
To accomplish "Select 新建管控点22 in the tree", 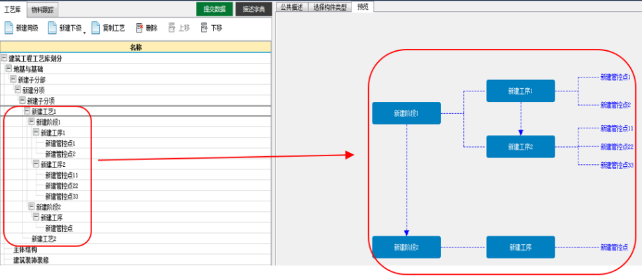I will tap(62, 186).
